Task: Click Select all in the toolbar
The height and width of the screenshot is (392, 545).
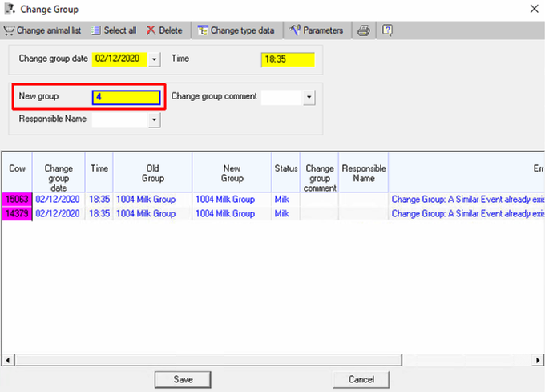Action: pyautogui.click(x=113, y=30)
